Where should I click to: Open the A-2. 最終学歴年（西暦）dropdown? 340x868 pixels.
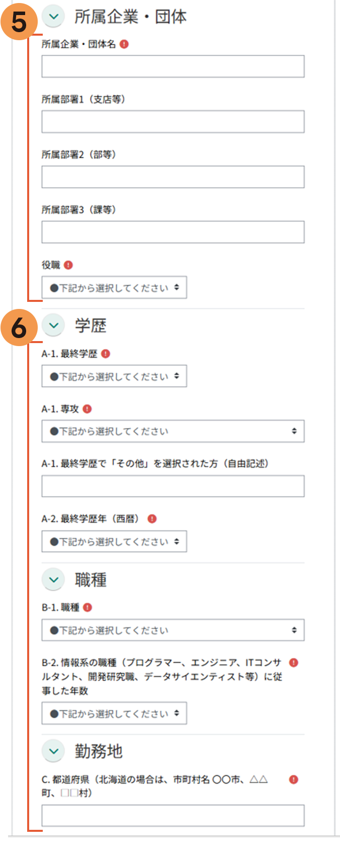[114, 541]
